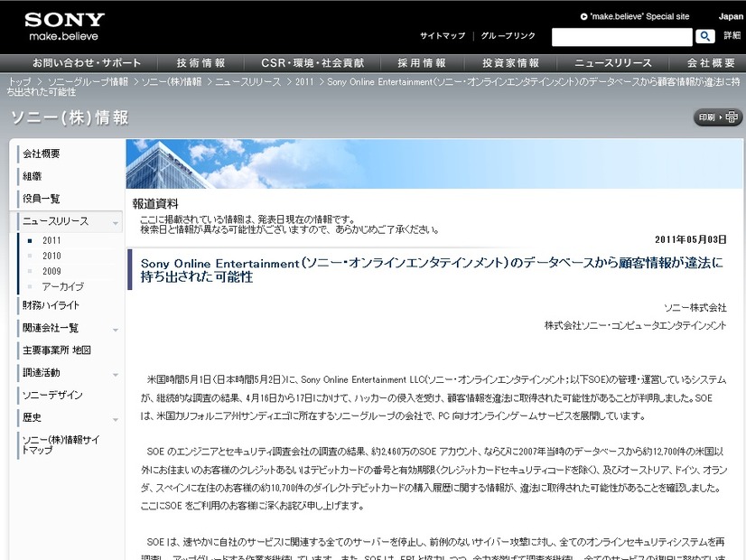Open グループリンク link in header
Viewport: 746px width, 560px height.
(x=508, y=36)
